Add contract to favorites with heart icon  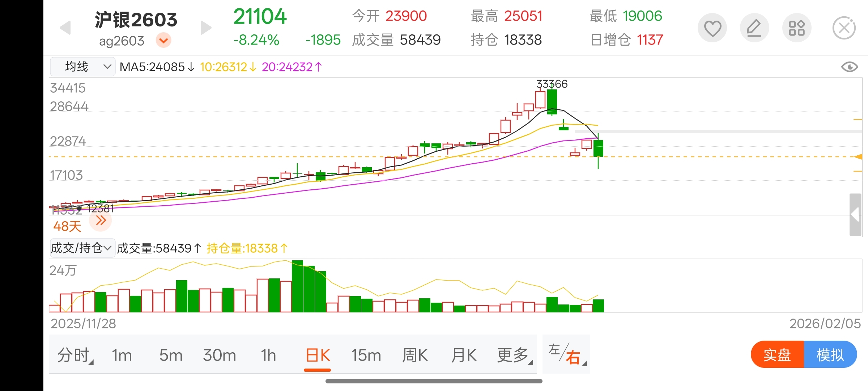[x=712, y=28]
